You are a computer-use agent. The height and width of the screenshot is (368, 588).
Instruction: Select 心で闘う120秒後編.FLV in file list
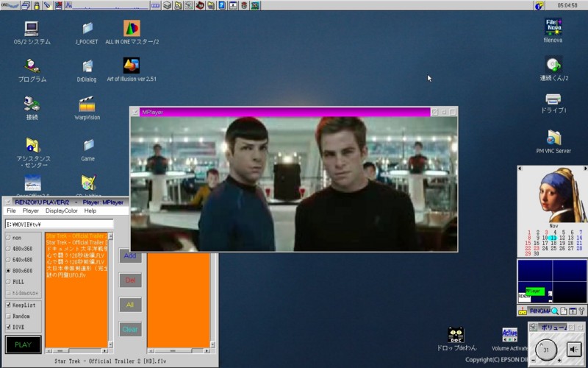75,255
